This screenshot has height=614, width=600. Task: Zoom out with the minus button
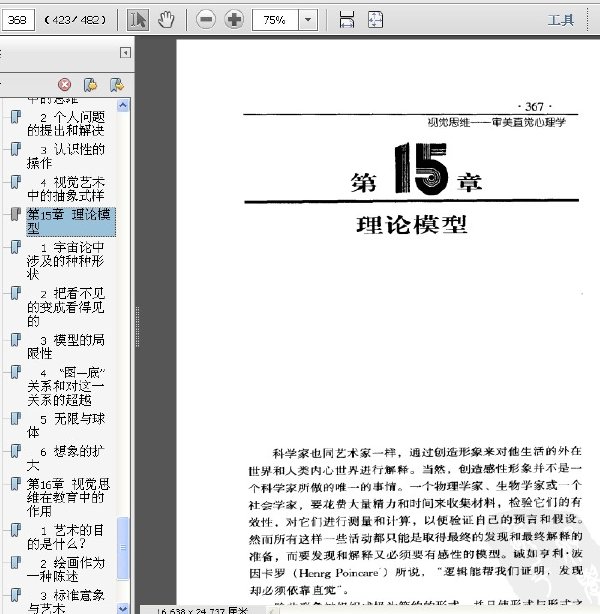[x=206, y=19]
